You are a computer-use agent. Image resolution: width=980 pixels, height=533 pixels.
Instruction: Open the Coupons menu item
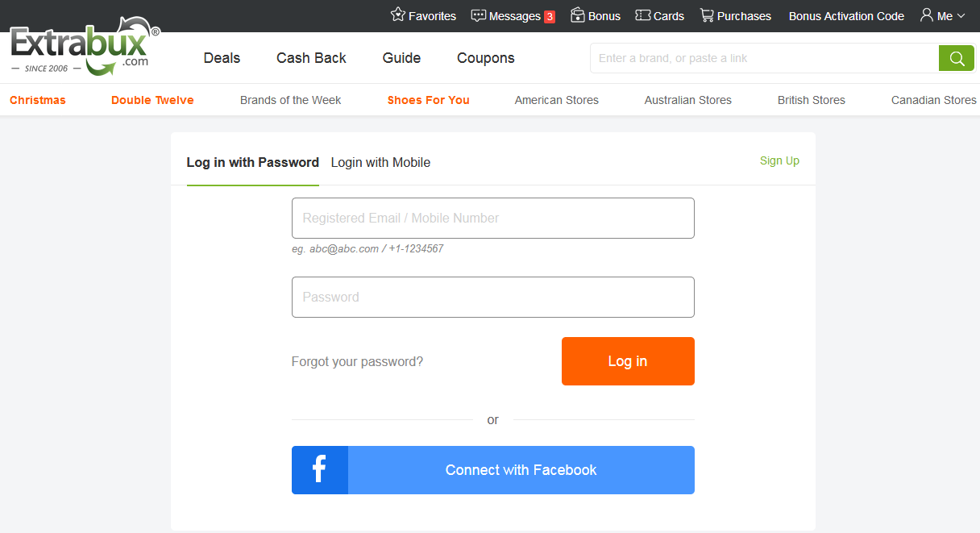(485, 58)
